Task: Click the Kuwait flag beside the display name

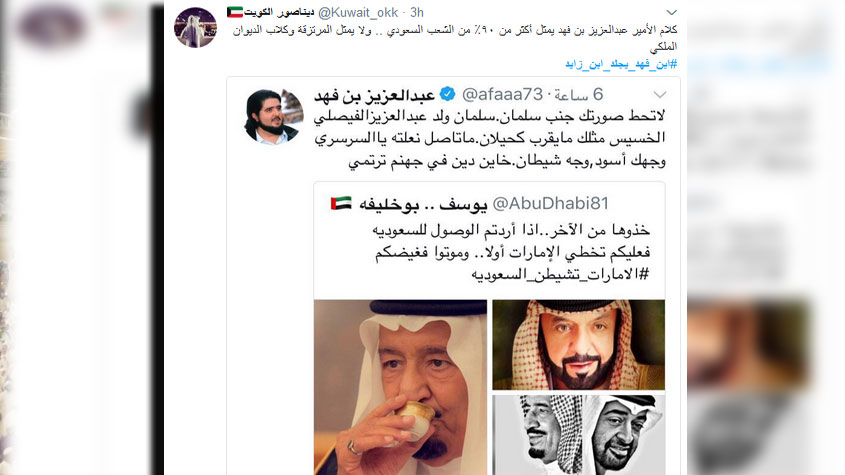Action: pos(235,12)
